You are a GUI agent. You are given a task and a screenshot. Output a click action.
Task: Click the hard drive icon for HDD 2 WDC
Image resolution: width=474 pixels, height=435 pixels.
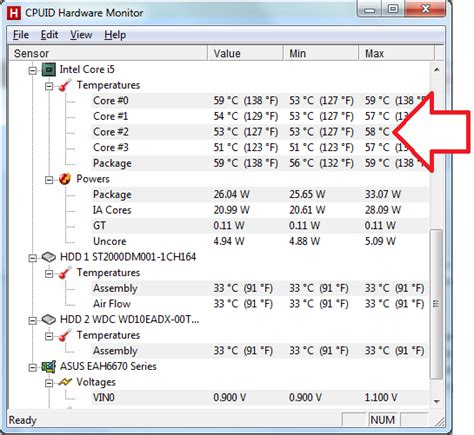click(x=49, y=319)
